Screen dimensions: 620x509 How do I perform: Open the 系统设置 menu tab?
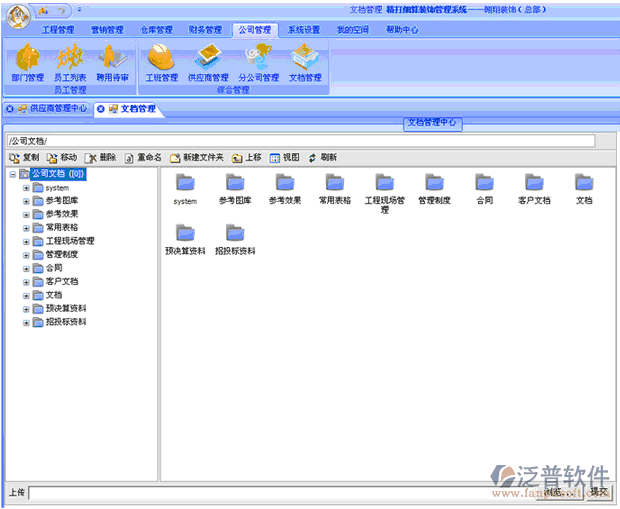pos(304,30)
